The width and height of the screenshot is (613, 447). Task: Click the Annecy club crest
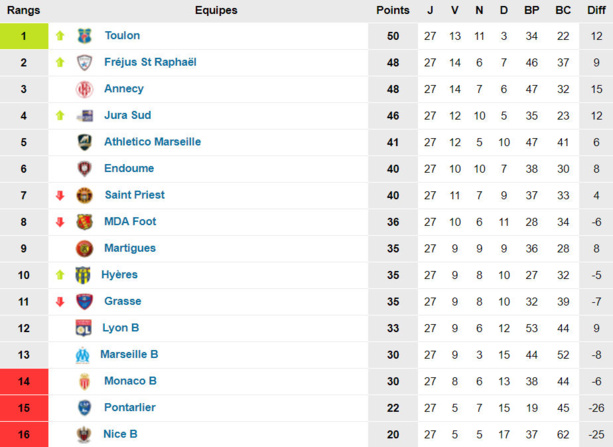point(84,89)
